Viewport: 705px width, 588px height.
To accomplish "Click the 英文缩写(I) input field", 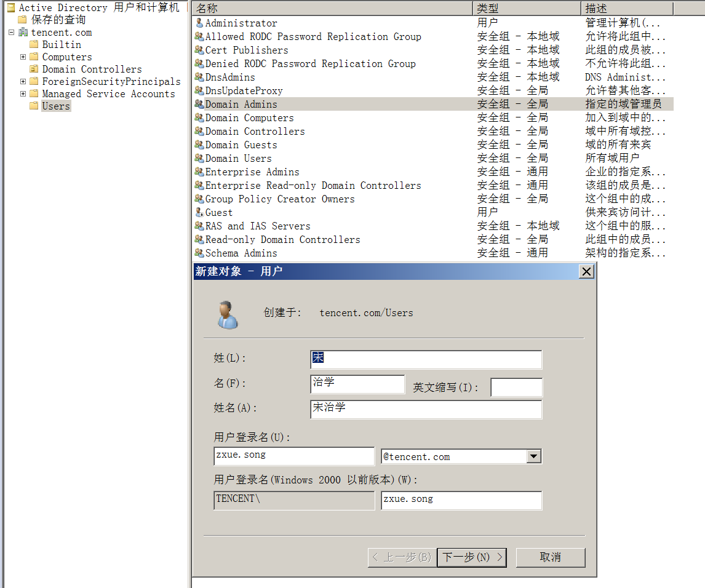I will [516, 387].
